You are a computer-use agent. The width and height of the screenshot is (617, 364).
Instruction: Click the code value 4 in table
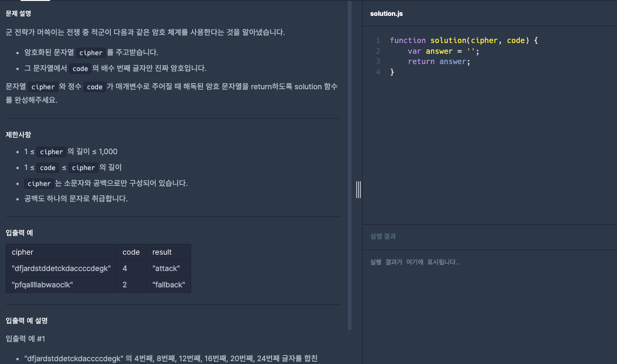pyautogui.click(x=131, y=269)
